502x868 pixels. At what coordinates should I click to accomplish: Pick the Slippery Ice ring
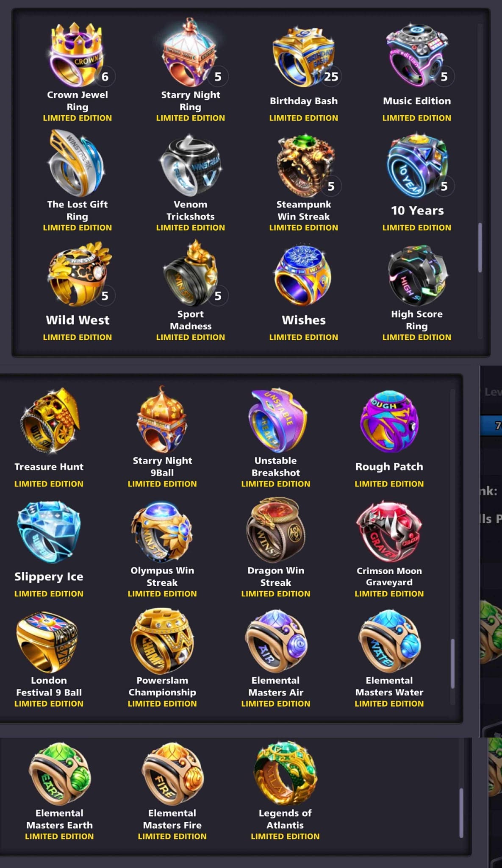pos(49,531)
